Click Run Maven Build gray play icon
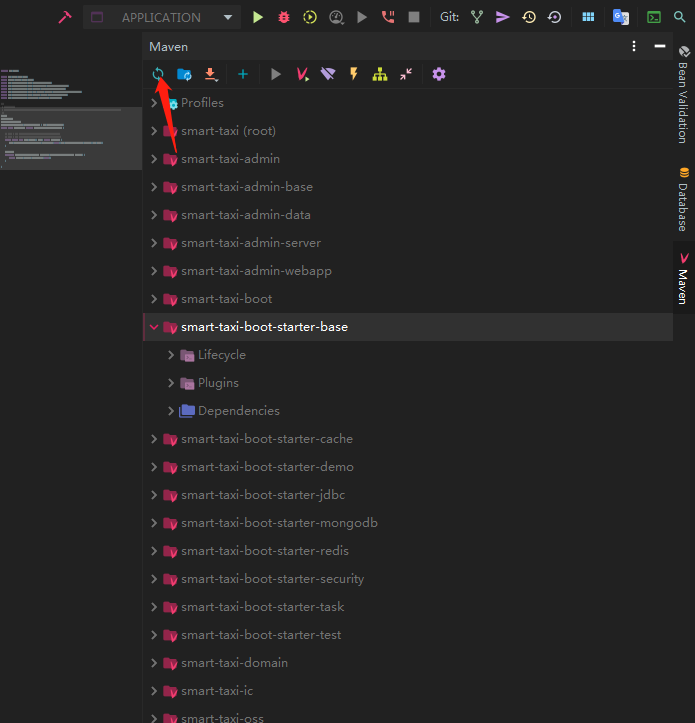Image resolution: width=695 pixels, height=723 pixels. point(276,74)
